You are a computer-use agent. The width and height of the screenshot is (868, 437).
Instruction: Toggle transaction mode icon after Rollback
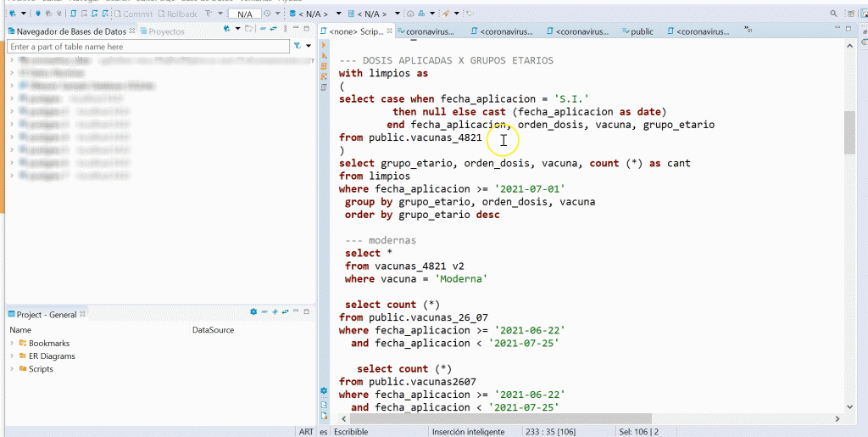coord(208,14)
